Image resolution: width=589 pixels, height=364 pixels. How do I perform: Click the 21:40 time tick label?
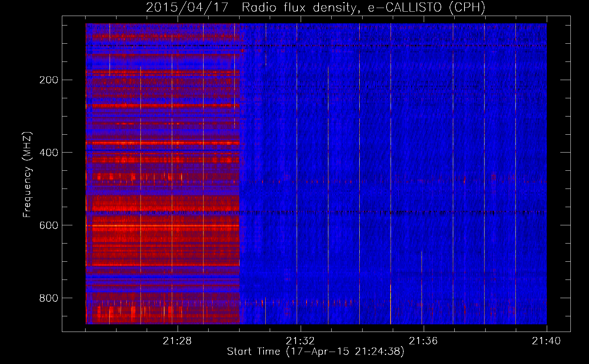(546, 341)
